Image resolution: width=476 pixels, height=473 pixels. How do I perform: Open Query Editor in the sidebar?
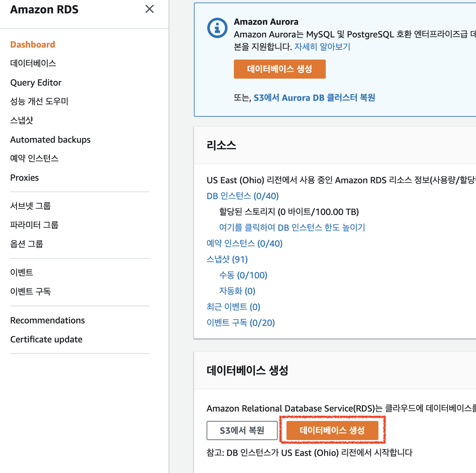(36, 83)
